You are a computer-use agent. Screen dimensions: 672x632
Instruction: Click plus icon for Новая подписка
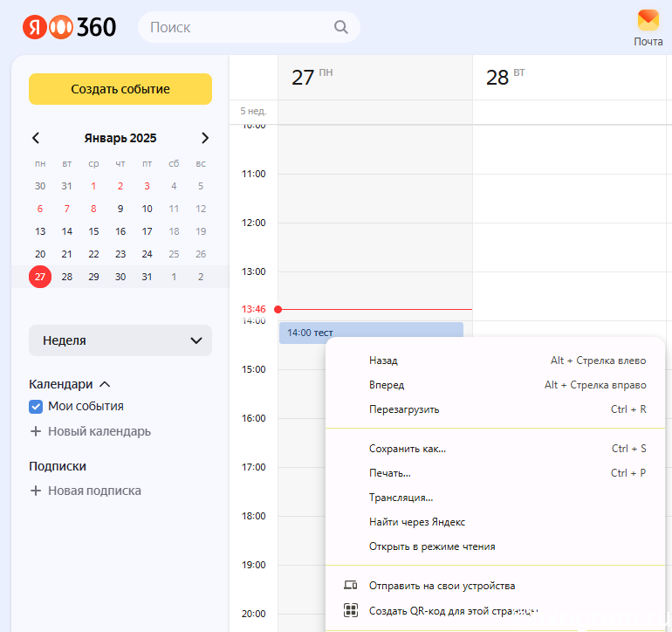pos(36,490)
